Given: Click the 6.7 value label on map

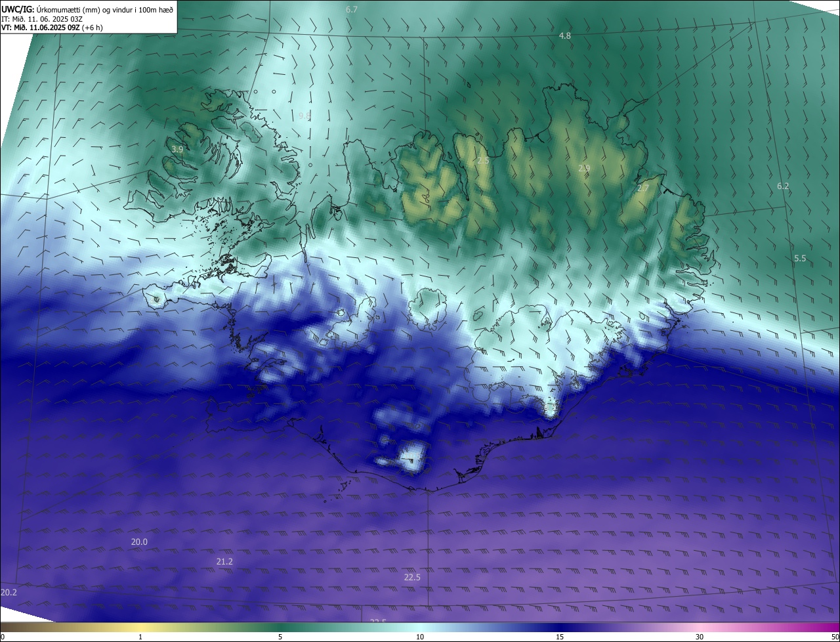Looking at the screenshot, I should point(352,10).
